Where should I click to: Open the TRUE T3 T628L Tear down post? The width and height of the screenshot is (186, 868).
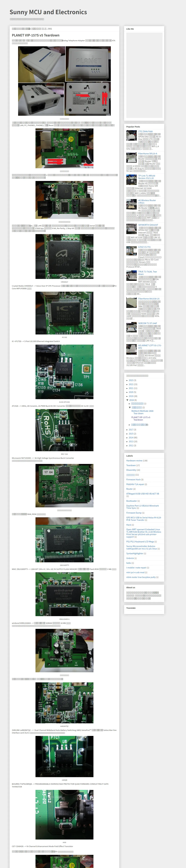pyautogui.click(x=147, y=273)
